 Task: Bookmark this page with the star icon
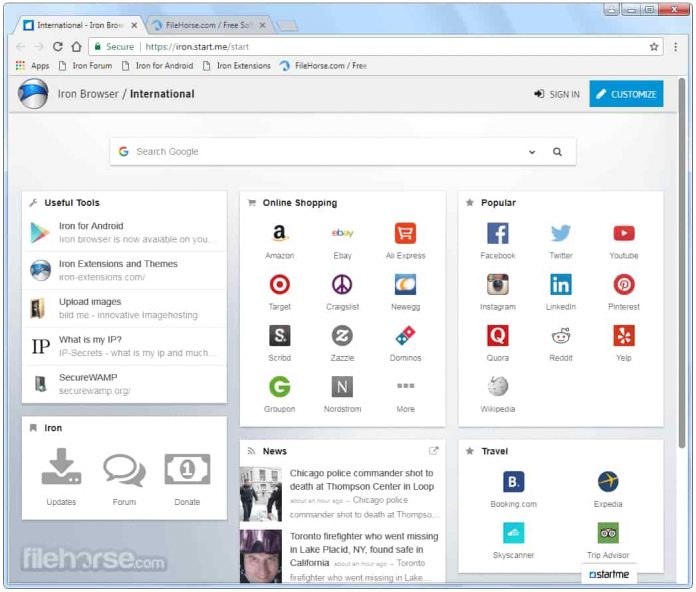pos(654,46)
